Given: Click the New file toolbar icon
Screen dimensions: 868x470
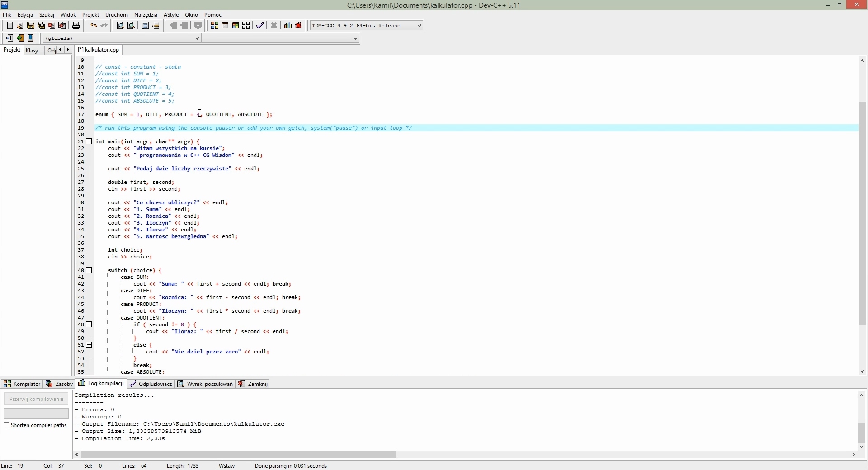Looking at the screenshot, I should [9, 26].
